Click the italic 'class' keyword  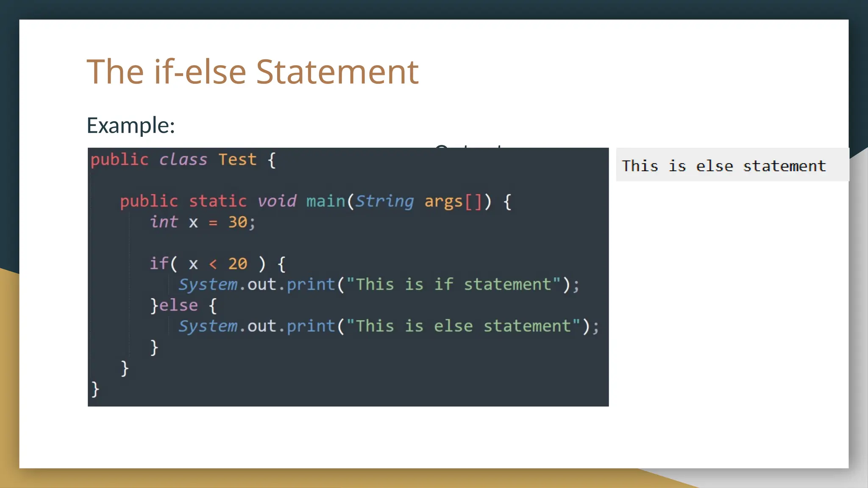pos(183,160)
